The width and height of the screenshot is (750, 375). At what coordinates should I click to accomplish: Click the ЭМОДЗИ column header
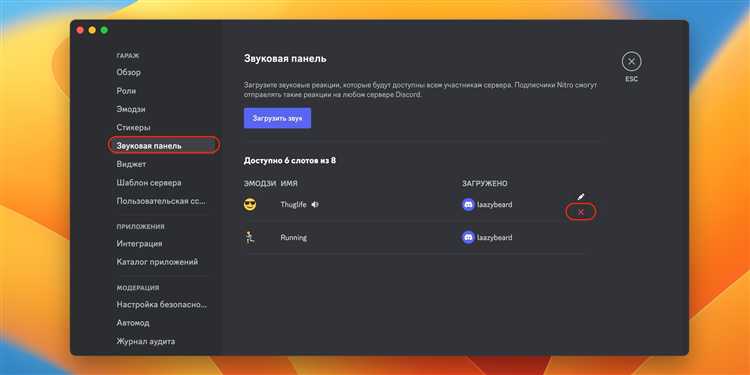pos(260,184)
